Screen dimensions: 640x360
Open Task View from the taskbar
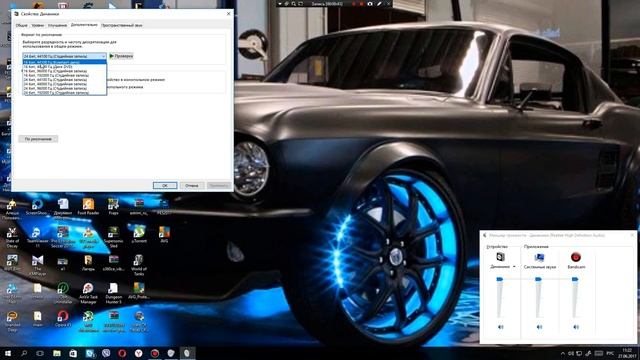point(40,353)
